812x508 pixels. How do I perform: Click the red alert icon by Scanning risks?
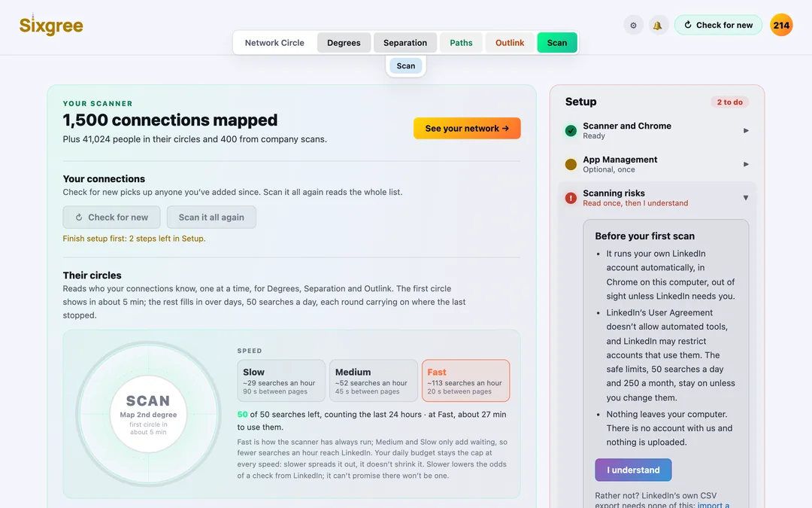(x=571, y=198)
